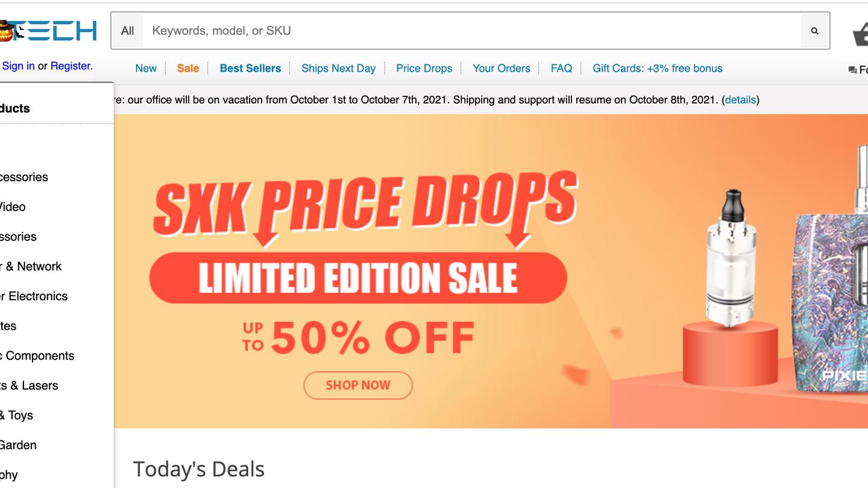The width and height of the screenshot is (868, 488).
Task: Click the Sign in link
Action: 18,66
